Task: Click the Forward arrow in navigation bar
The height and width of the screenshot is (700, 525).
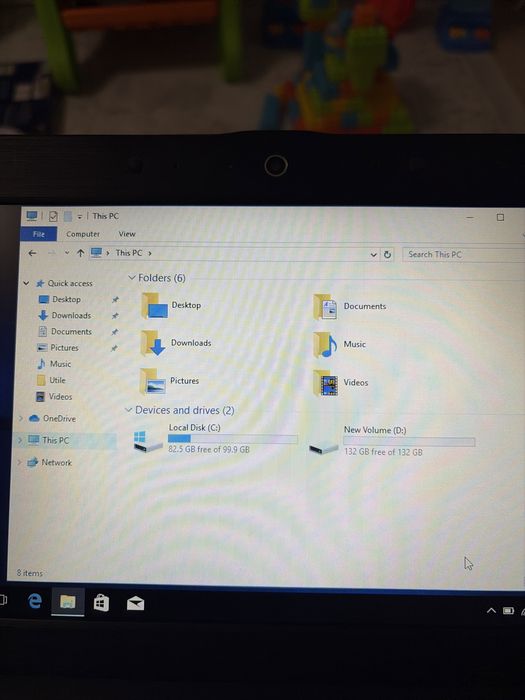Action: click(52, 253)
